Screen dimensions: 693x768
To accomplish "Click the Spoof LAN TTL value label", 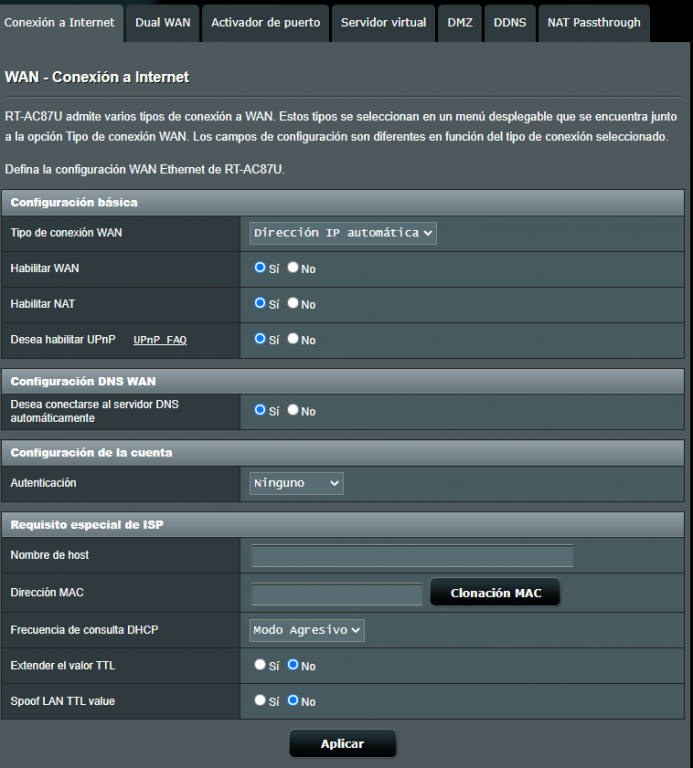I will pos(63,701).
